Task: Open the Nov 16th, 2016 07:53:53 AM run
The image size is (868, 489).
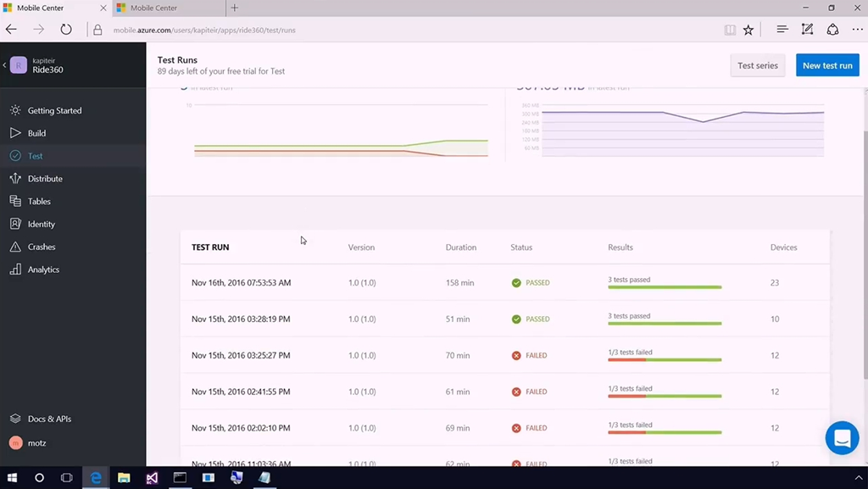Action: pos(241,283)
